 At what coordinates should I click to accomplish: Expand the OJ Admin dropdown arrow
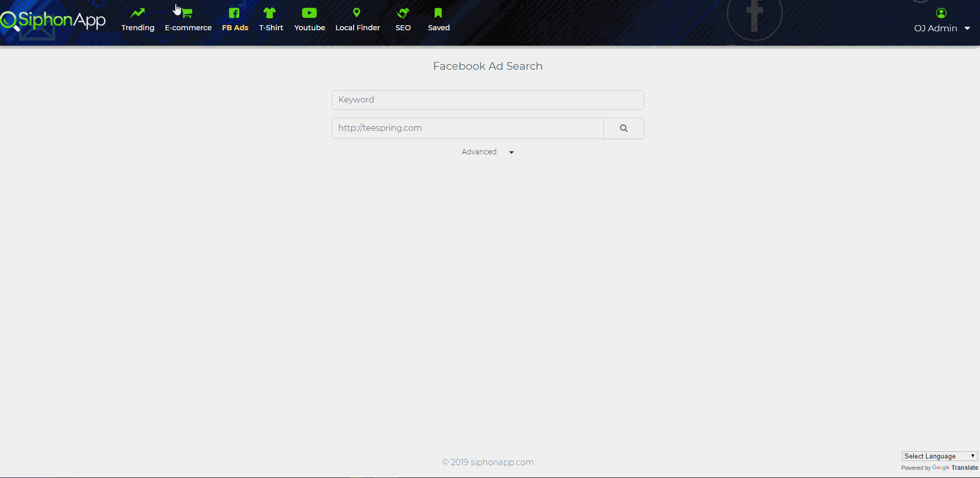point(967,29)
